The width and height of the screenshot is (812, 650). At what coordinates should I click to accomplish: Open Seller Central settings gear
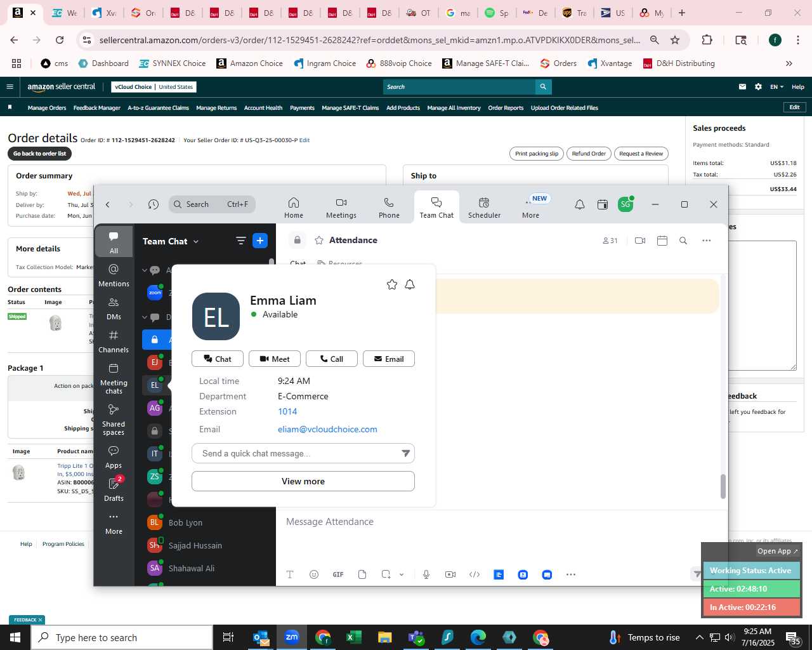(x=758, y=87)
